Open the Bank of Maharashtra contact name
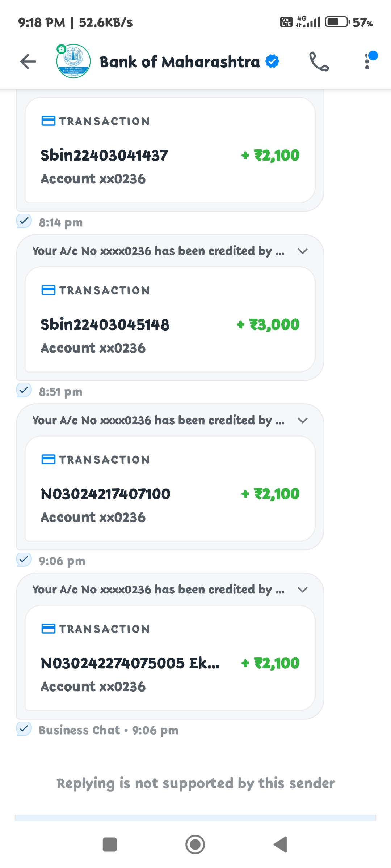Image resolution: width=391 pixels, height=868 pixels. (179, 62)
